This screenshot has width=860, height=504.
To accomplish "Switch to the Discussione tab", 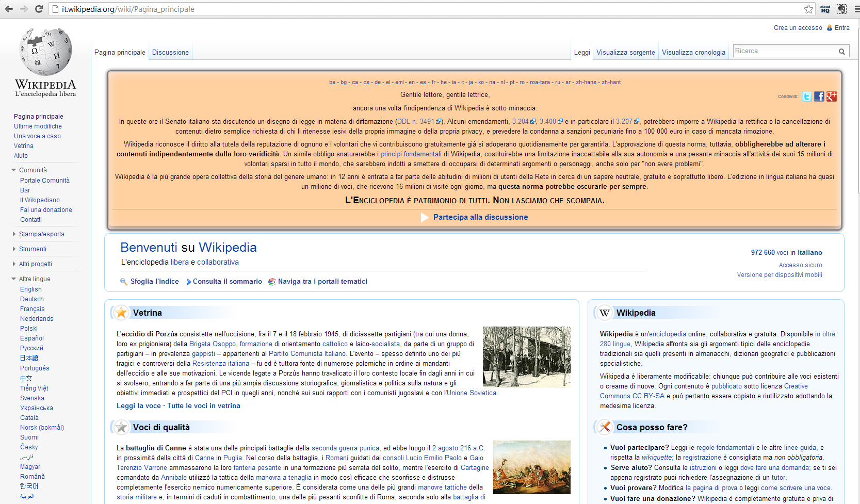I will (x=170, y=53).
